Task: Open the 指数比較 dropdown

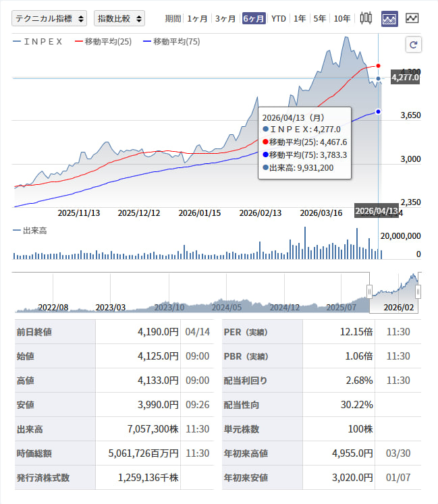Action: tap(119, 18)
